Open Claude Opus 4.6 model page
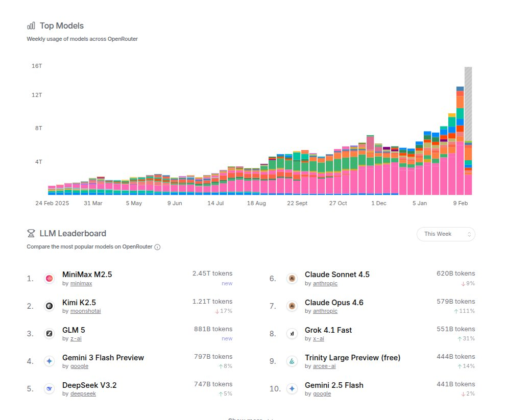The height and width of the screenshot is (420, 506). pos(334,303)
